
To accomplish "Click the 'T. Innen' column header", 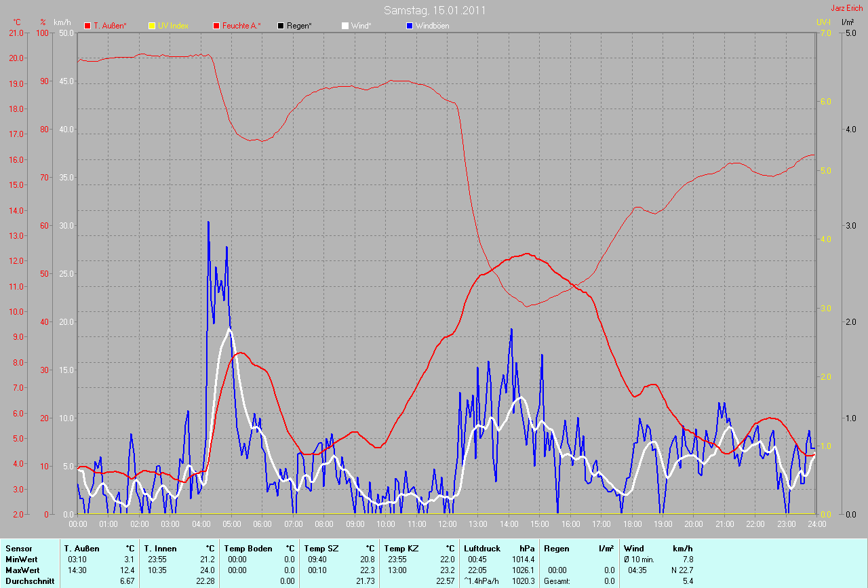I will tap(161, 548).
